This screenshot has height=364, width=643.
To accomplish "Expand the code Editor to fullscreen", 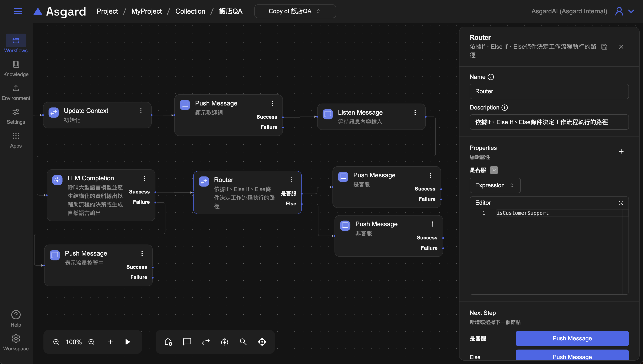I will click(x=621, y=203).
